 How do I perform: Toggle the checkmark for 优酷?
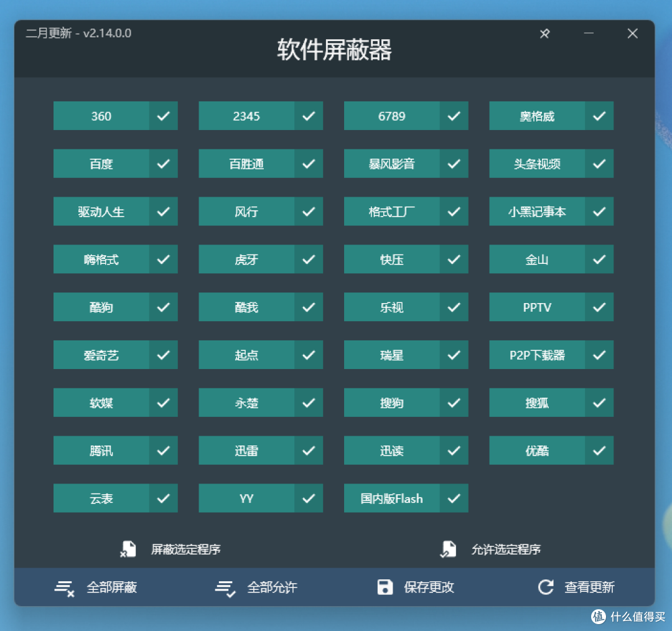click(599, 451)
